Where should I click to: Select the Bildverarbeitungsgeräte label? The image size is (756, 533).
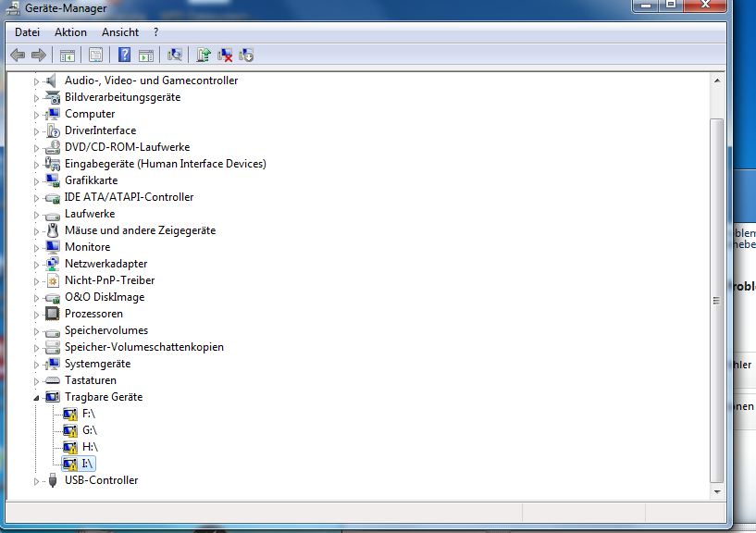pyautogui.click(x=122, y=97)
